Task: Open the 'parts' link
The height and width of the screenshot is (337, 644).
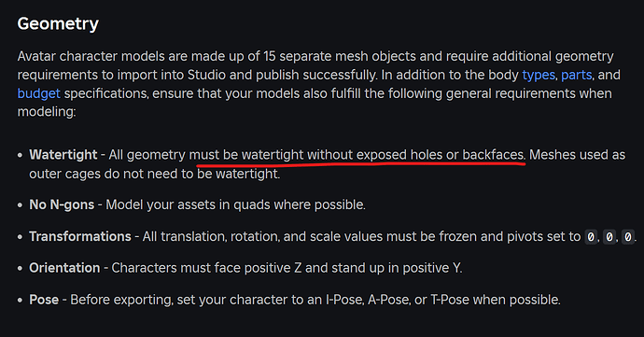Action: [576, 76]
